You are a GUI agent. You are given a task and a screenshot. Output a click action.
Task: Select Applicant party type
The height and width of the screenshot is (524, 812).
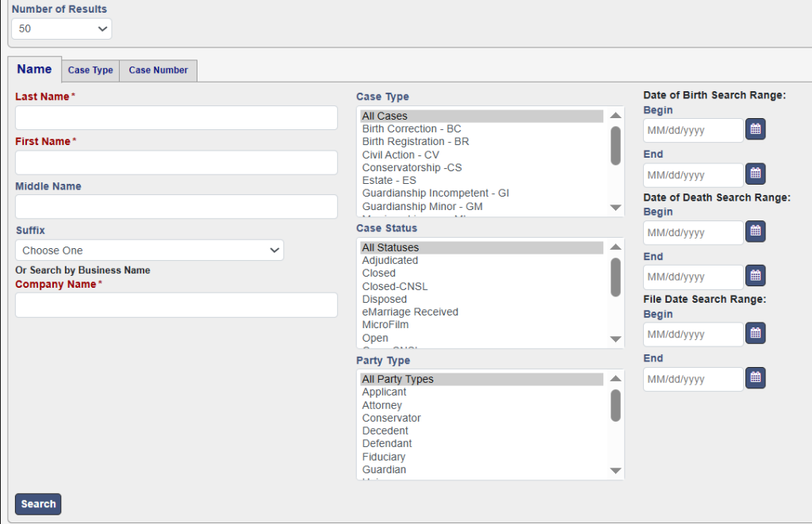click(482, 392)
